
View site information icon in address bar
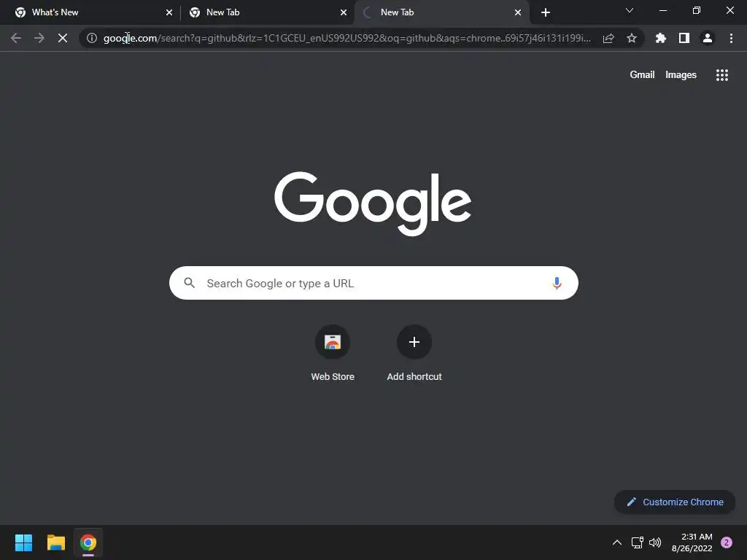(92, 38)
